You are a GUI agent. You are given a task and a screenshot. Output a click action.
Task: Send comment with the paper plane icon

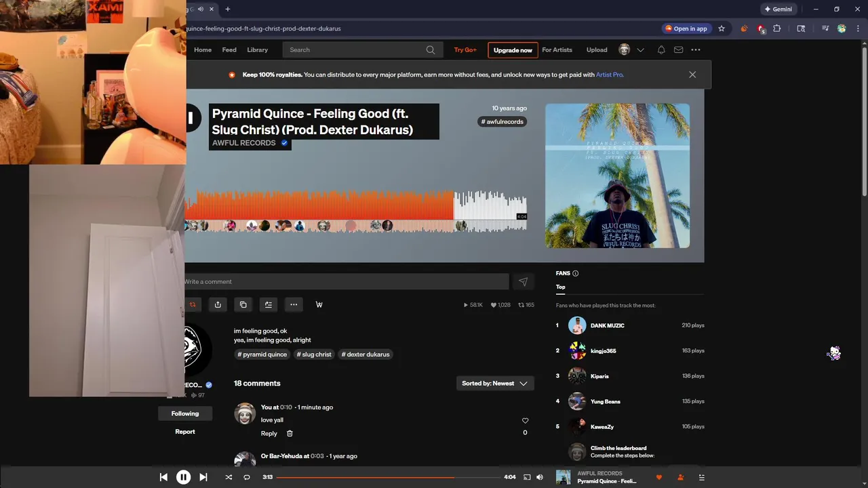(523, 282)
